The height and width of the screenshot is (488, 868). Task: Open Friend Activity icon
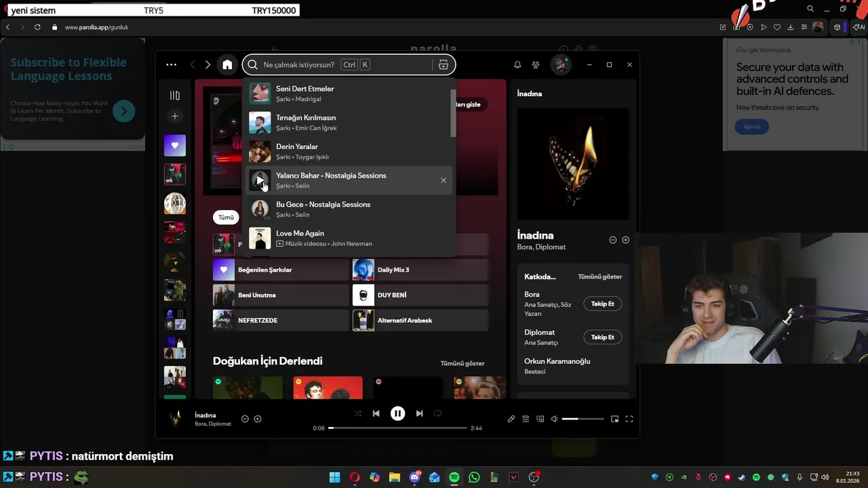[x=536, y=64]
